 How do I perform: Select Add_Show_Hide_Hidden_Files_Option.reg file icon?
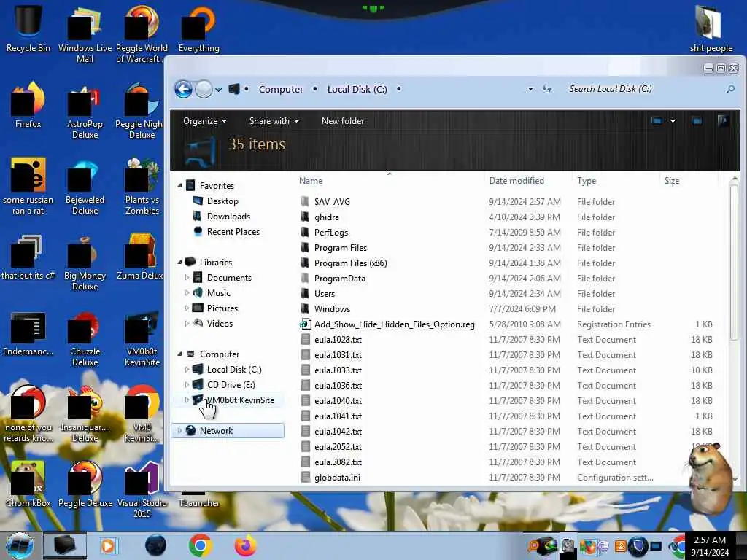pyautogui.click(x=305, y=324)
